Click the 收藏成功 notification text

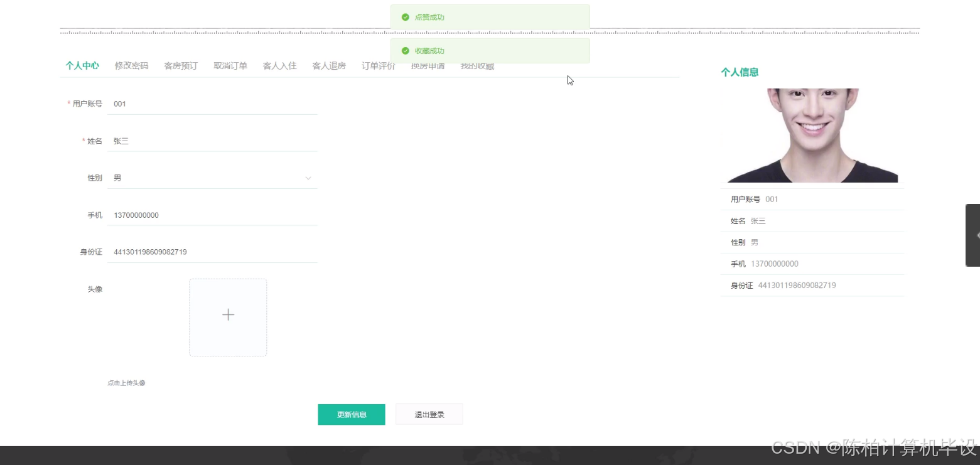[429, 51]
